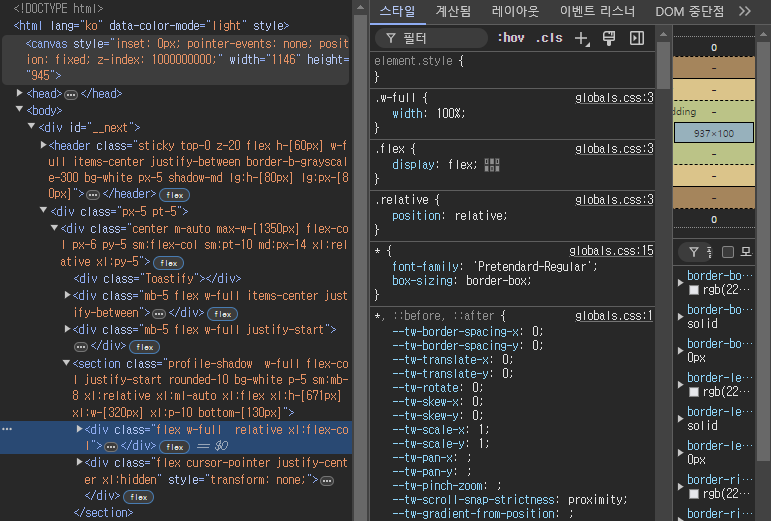771x521 pixels.
Task: Open the 레이아웃 tab
Action: pyautogui.click(x=515, y=11)
